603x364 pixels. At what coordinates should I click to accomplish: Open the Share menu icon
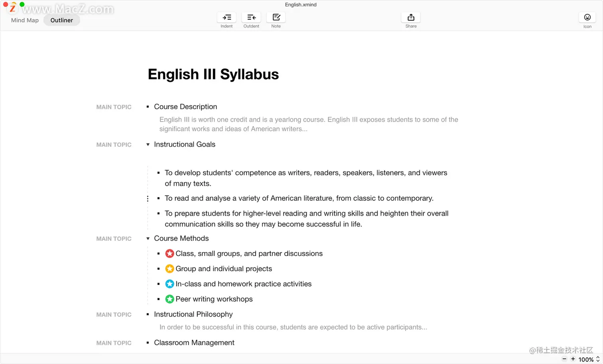(x=411, y=17)
